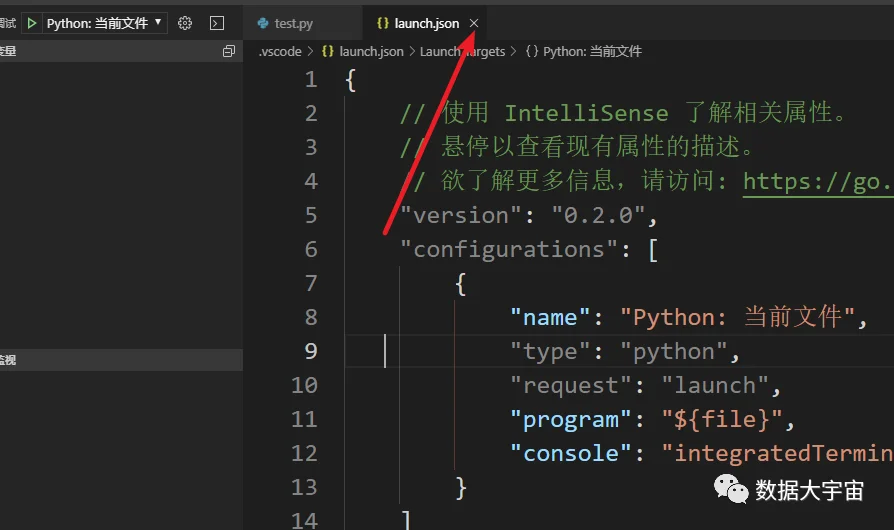The height and width of the screenshot is (530, 894).
Task: Click the test.py Python file icon
Action: (263, 23)
